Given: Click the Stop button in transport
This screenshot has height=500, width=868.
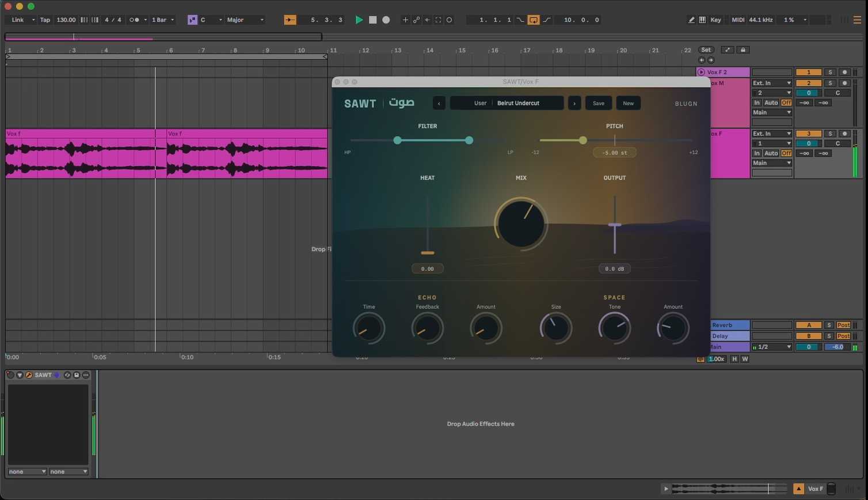Looking at the screenshot, I should click(372, 20).
